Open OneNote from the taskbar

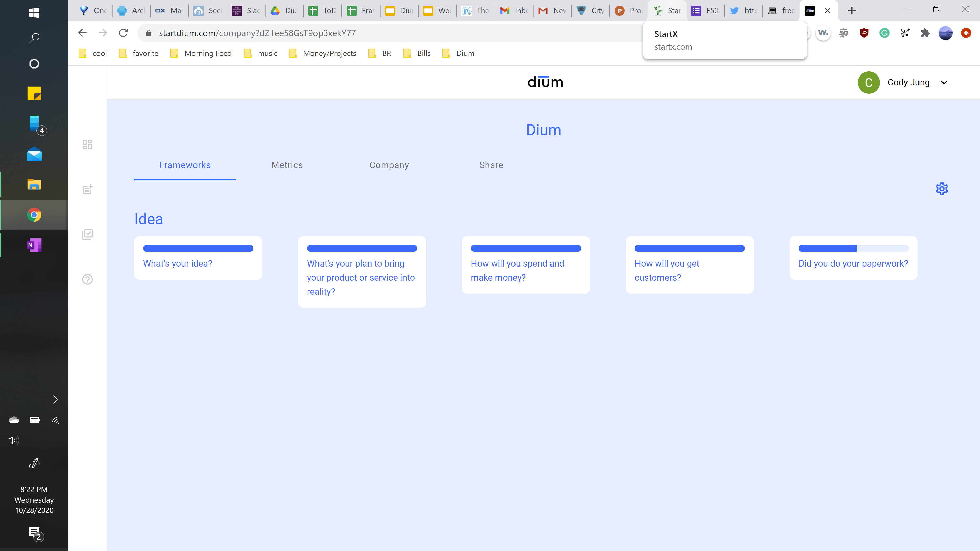[34, 245]
